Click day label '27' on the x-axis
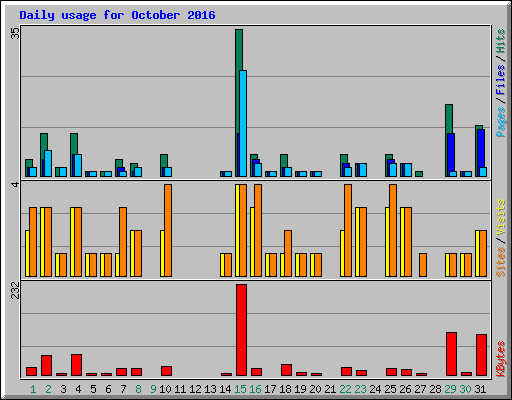Screen dimensions: 512x400 tap(420, 389)
